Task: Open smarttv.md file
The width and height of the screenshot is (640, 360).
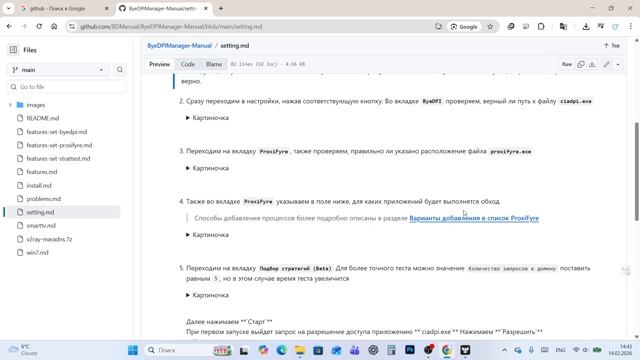Action: [x=41, y=225]
